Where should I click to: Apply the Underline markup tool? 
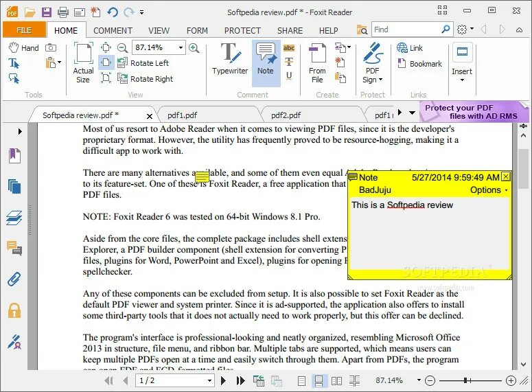[x=289, y=76]
